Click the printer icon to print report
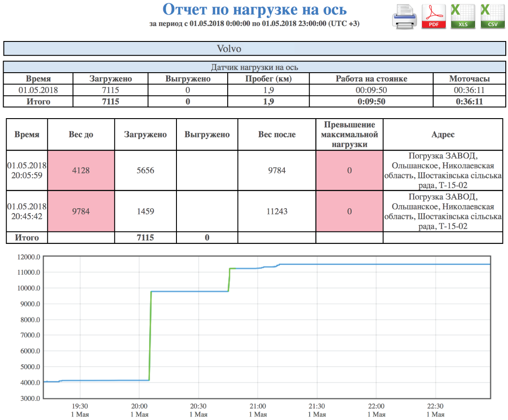The width and height of the screenshot is (508, 420). click(405, 17)
